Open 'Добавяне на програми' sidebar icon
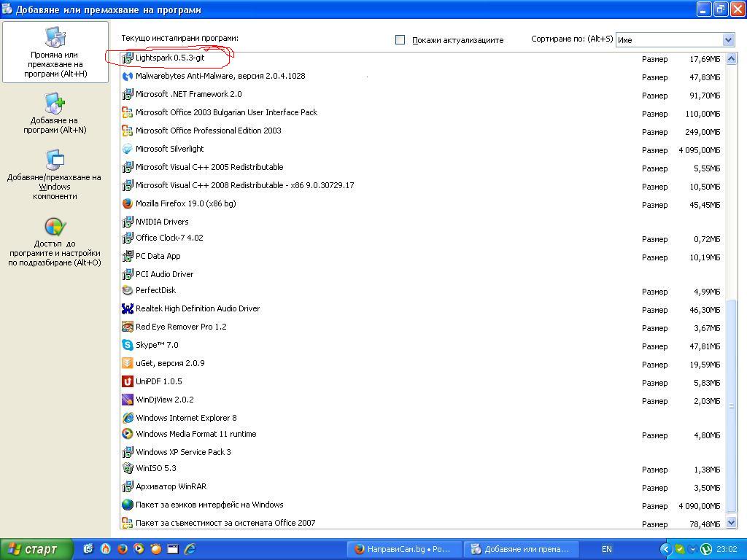The image size is (747, 560). [55, 104]
